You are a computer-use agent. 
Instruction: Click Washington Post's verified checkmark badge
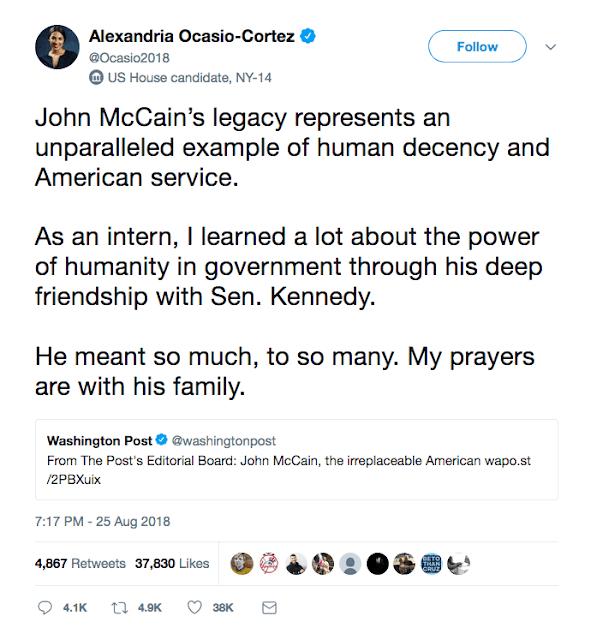point(162,440)
